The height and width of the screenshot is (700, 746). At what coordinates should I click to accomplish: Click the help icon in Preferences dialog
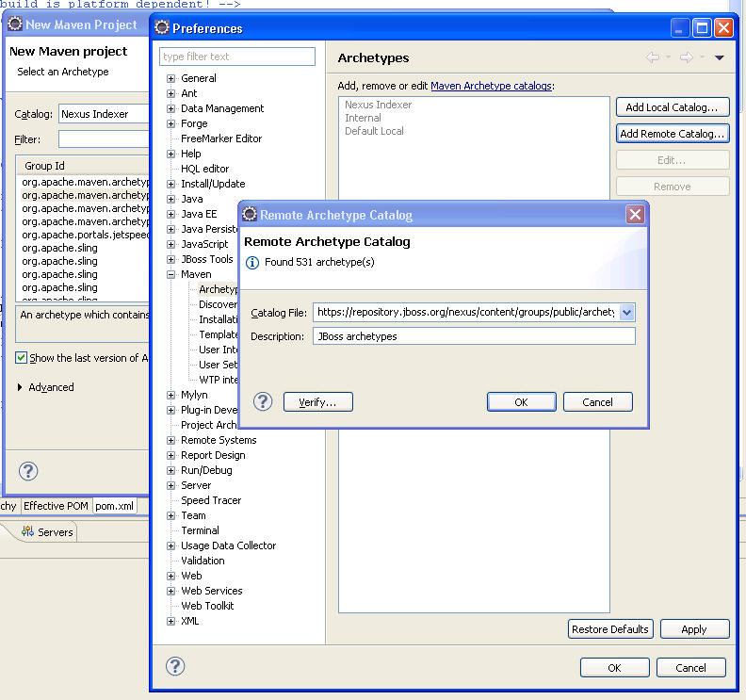tap(175, 666)
